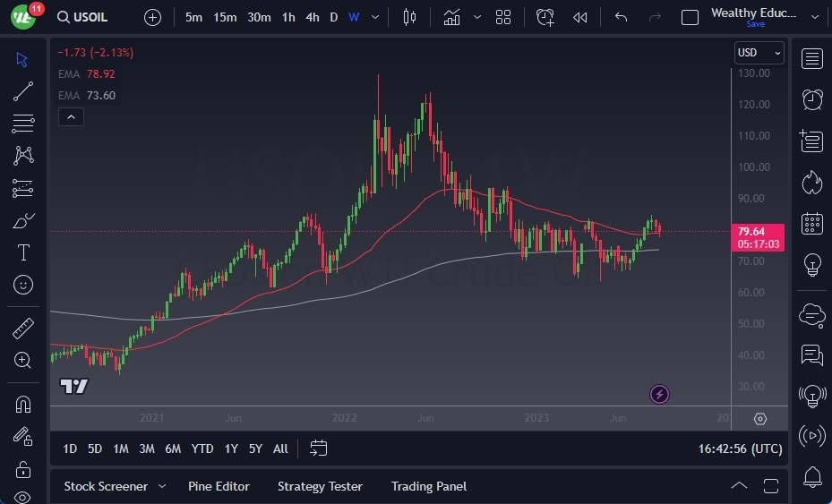This screenshot has width=832, height=504.
Task: Expand the timeframe interval dropdown arrow
Action: coord(375,17)
